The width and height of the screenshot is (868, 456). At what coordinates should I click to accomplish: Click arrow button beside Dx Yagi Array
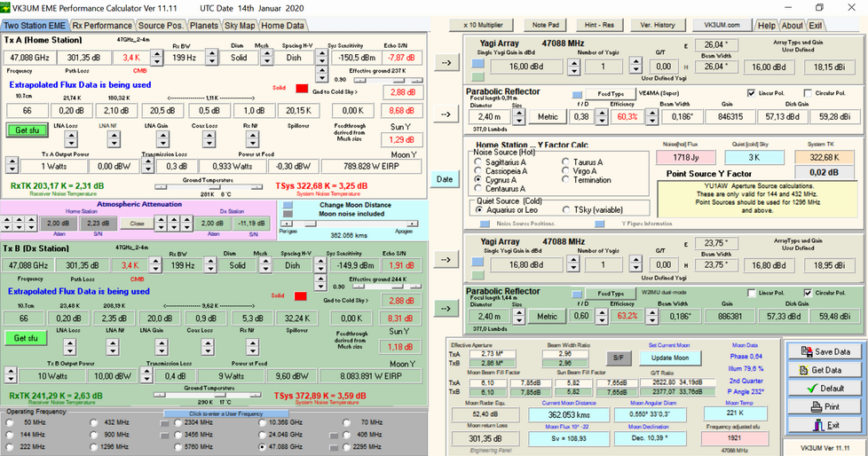pos(446,259)
